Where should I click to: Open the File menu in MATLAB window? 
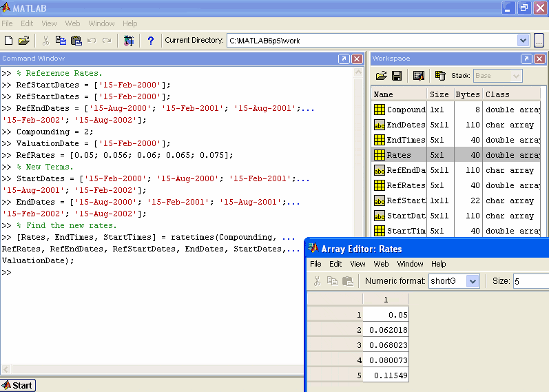pyautogui.click(x=7, y=23)
